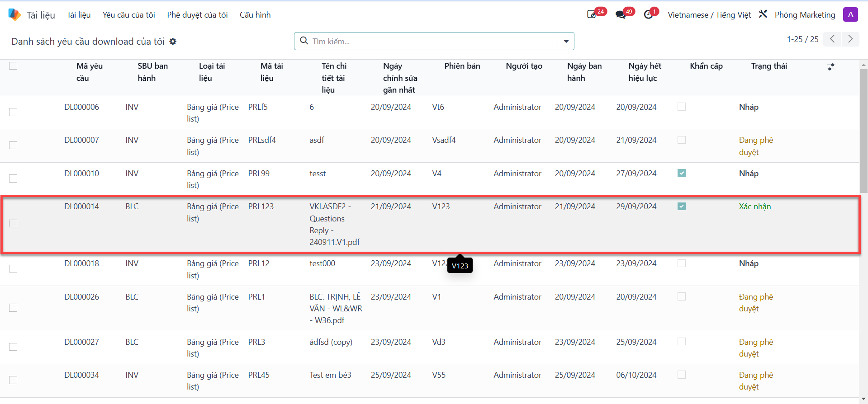Sort by the Người tạo column header
Image resolution: width=868 pixels, height=404 pixels.
pyautogui.click(x=524, y=66)
